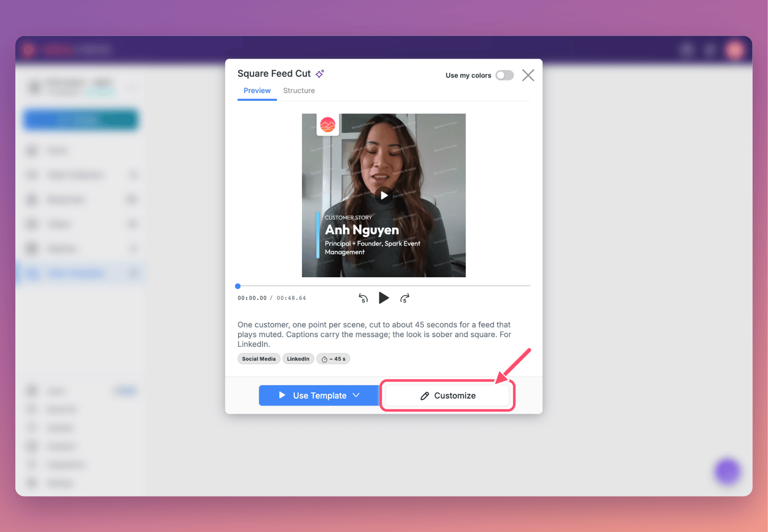
Task: Toggle the Use my colors switch
Action: [504, 75]
